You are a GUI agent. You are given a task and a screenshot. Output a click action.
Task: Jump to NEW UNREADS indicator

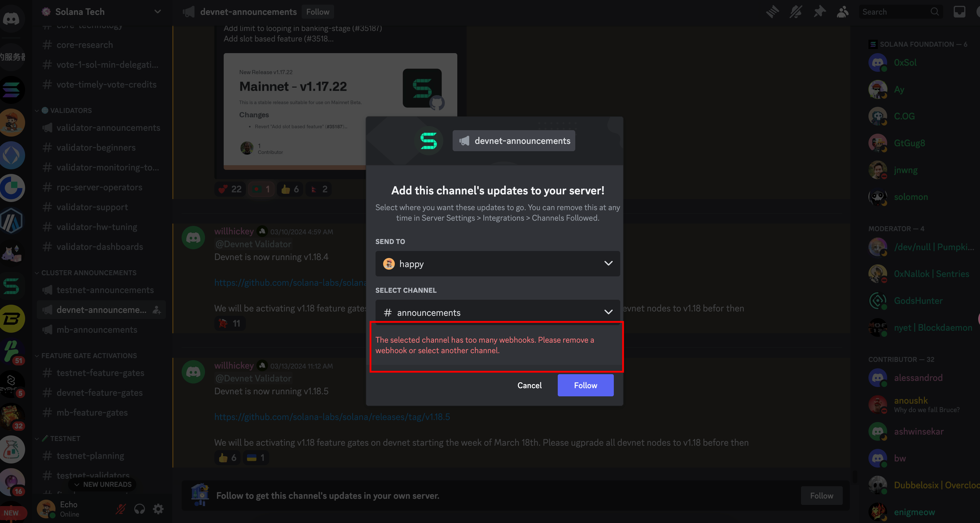point(102,484)
